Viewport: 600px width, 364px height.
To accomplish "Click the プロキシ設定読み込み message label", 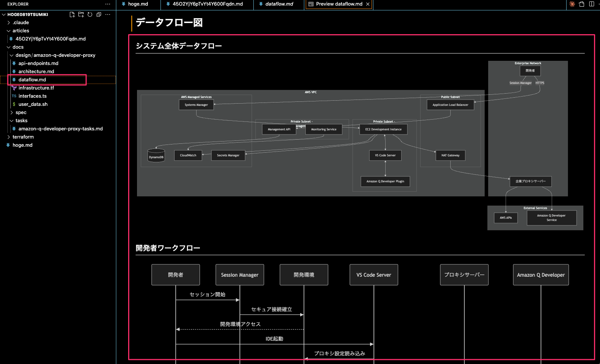I will (x=340, y=354).
